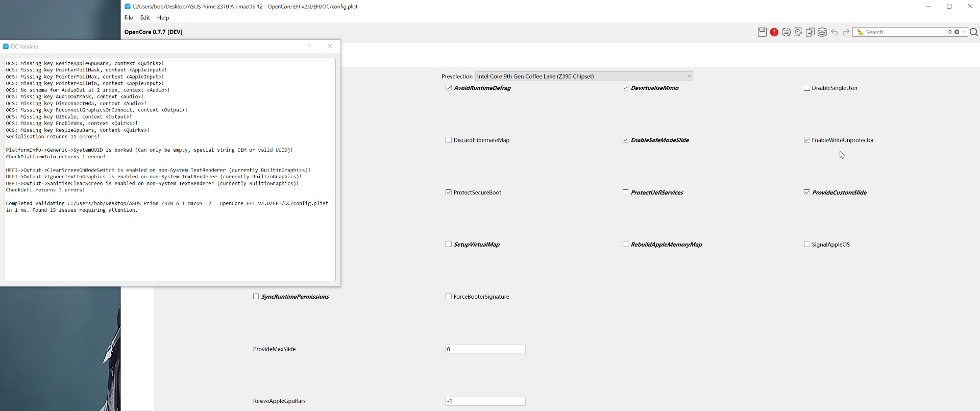Click the 'Completed validating' summary line
This screenshot has height=411, width=980.
click(x=167, y=207)
